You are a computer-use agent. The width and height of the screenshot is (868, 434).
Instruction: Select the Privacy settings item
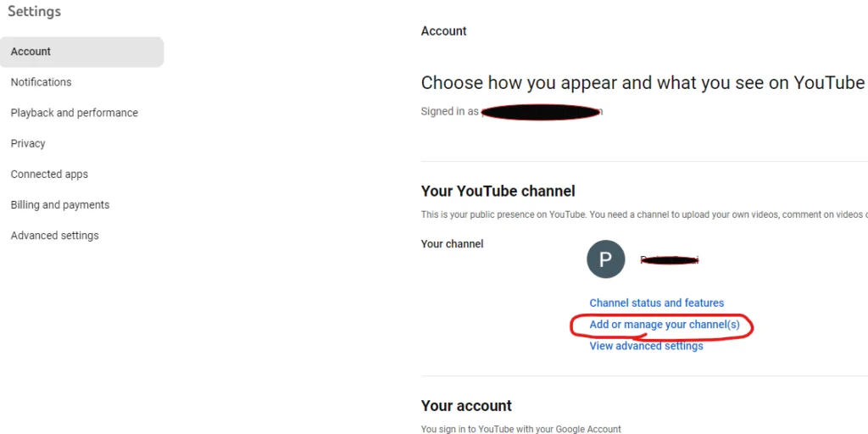coord(28,143)
